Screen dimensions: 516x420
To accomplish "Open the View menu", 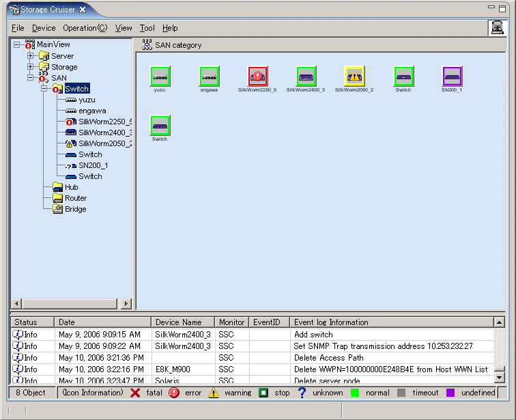I will point(124,28).
